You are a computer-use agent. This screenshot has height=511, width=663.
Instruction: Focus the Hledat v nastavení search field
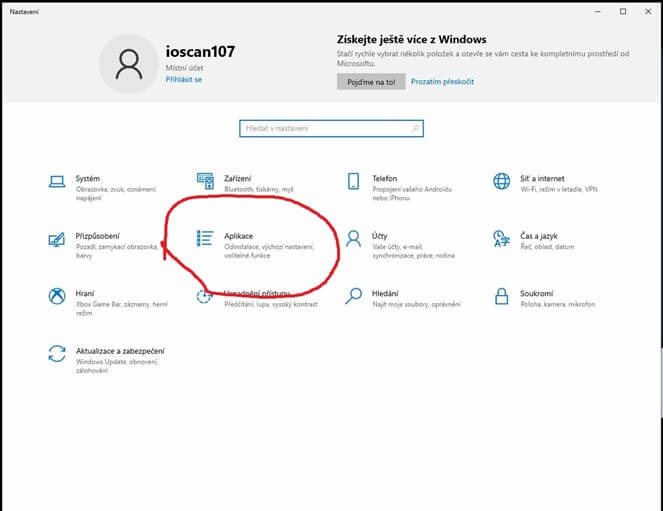coord(331,128)
